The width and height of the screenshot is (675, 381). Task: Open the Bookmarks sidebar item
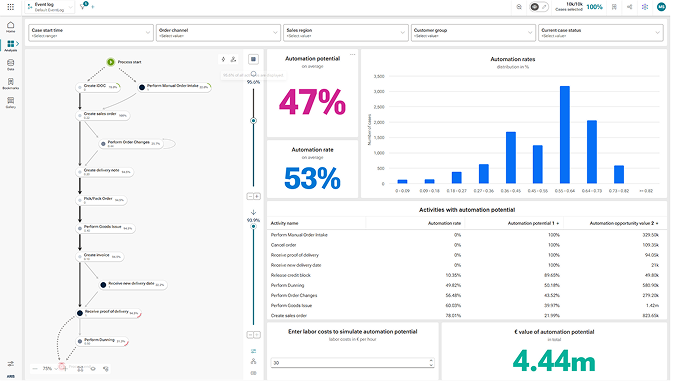tap(10, 84)
